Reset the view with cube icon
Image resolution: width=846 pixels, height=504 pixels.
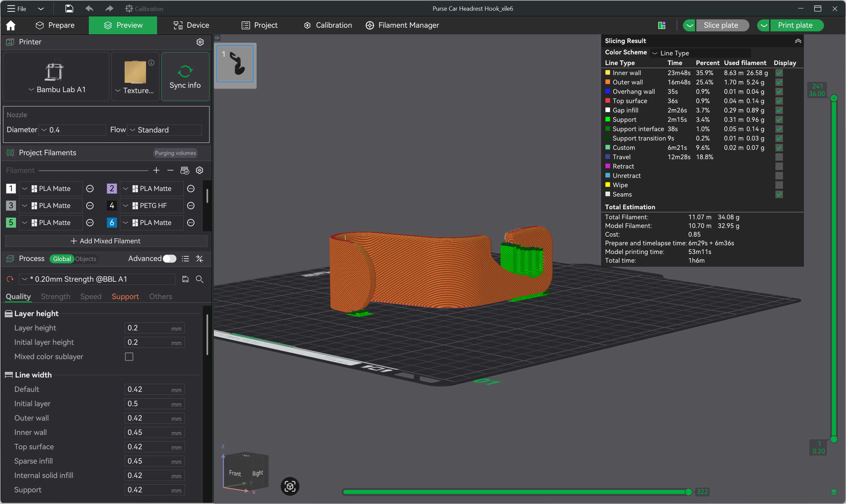click(x=290, y=486)
